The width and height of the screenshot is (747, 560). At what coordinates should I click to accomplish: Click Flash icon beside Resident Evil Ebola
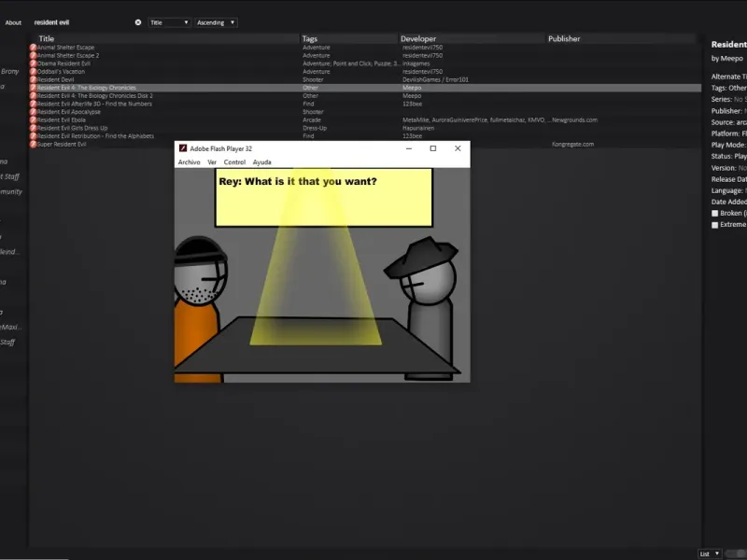tap(33, 120)
